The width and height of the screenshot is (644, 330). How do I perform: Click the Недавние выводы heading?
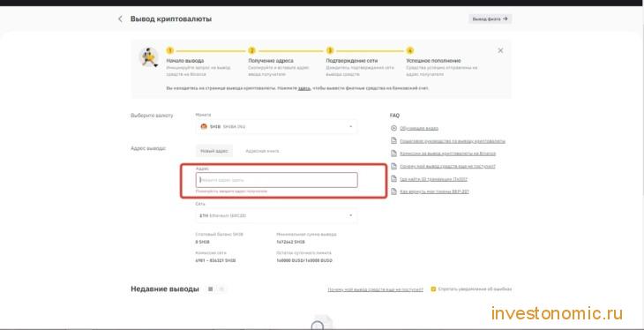click(x=165, y=289)
